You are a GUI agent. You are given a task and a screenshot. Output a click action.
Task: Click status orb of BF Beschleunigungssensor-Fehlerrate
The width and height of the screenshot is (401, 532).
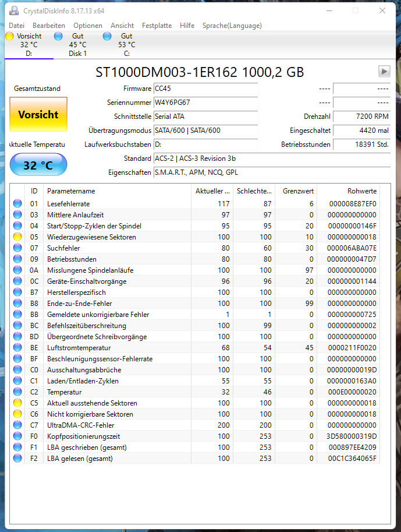tap(17, 358)
